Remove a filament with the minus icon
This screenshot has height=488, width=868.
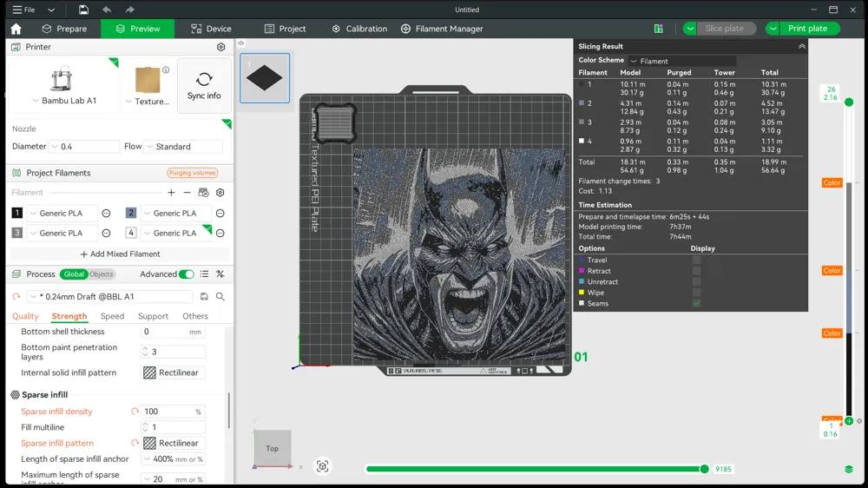pyautogui.click(x=187, y=192)
